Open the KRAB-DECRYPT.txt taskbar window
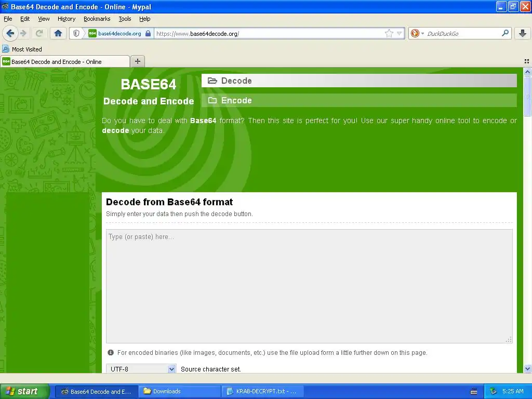Image resolution: width=532 pixels, height=399 pixels. (x=262, y=391)
